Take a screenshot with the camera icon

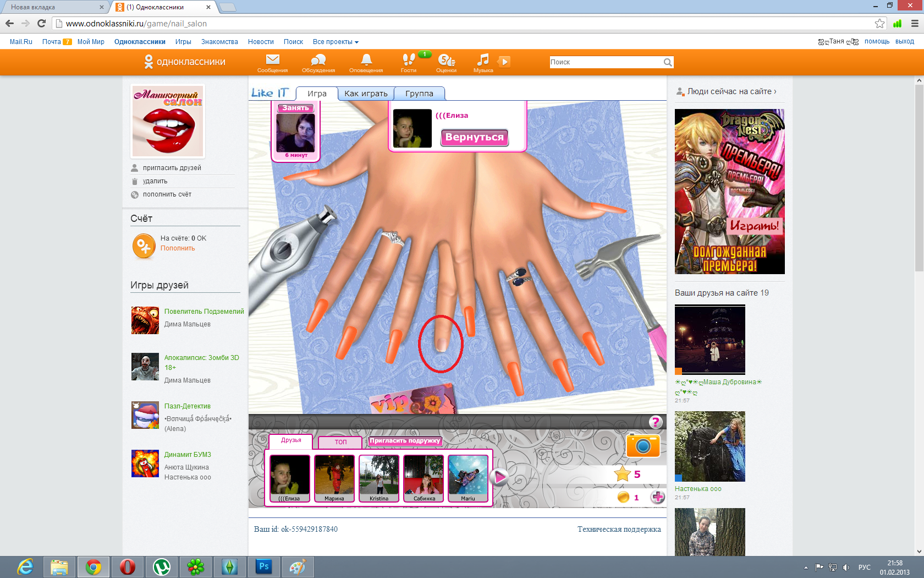[643, 445]
